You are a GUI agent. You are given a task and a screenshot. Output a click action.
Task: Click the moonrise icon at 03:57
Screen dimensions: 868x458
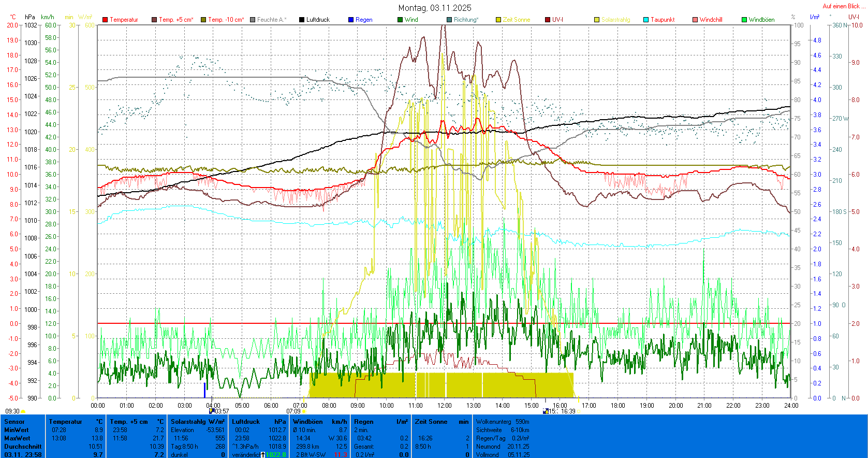[211, 411]
